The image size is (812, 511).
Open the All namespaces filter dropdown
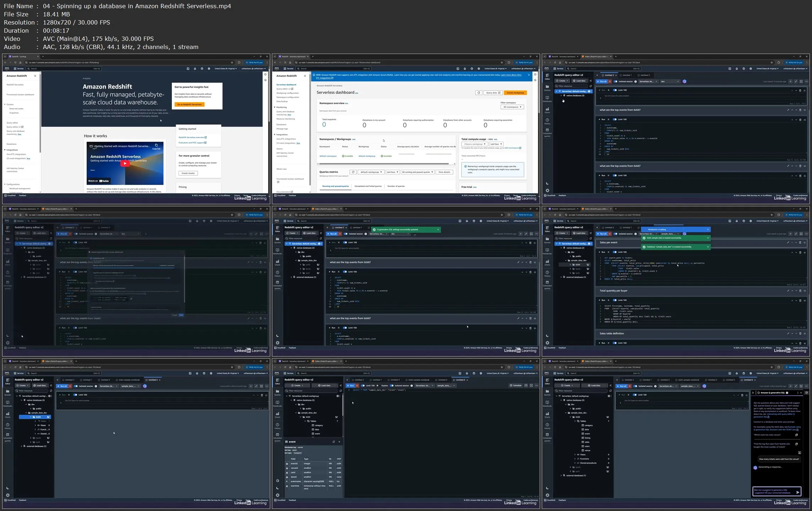click(512, 107)
